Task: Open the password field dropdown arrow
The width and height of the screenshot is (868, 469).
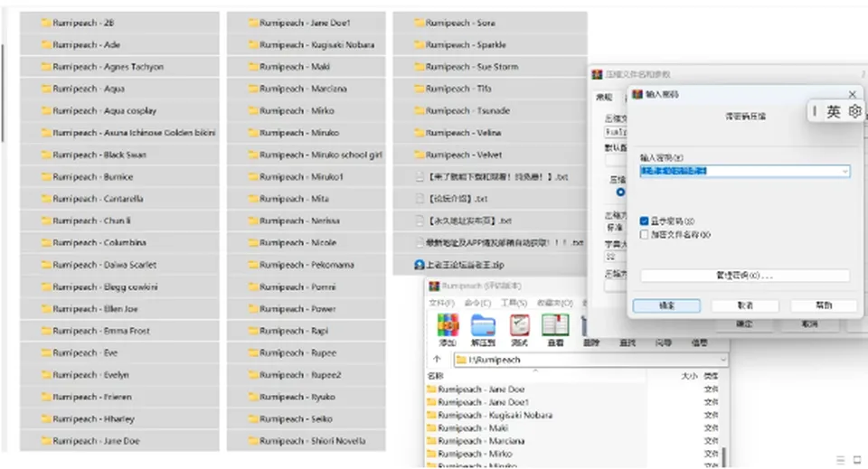Action: pos(844,172)
